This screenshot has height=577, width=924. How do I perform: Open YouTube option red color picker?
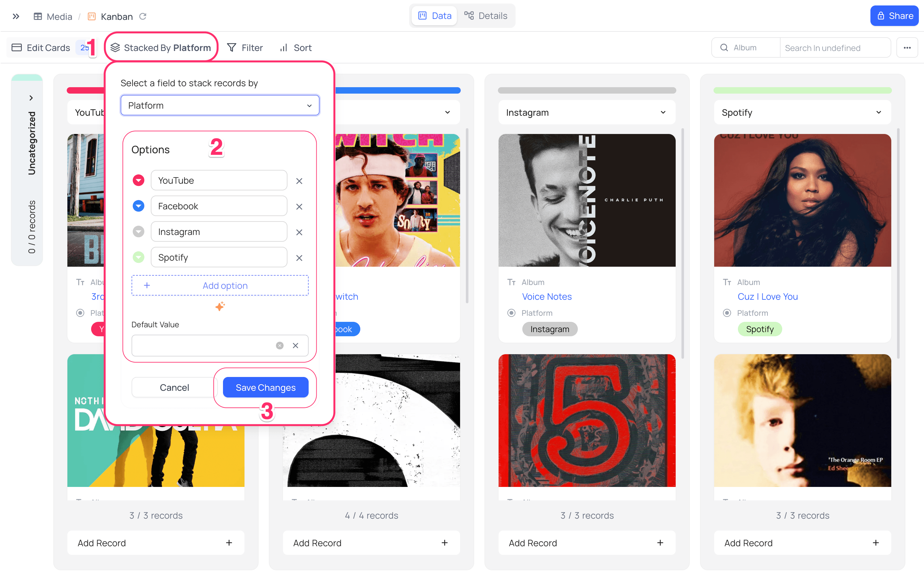point(138,180)
